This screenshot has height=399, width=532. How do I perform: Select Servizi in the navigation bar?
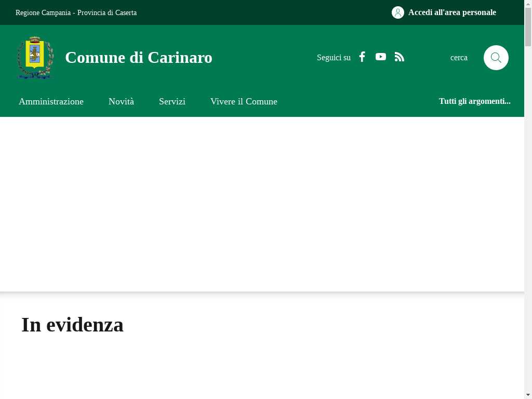[x=172, y=101]
